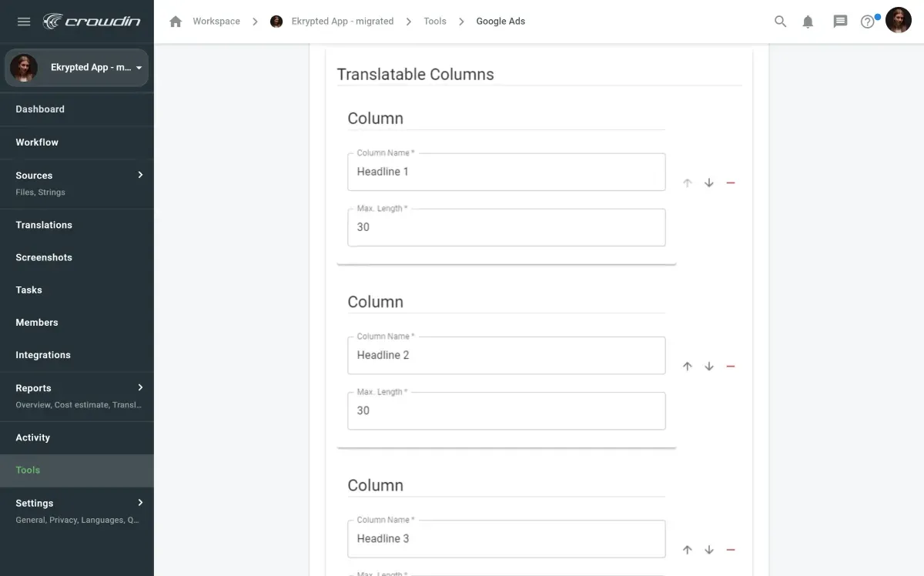924x576 pixels.
Task: Open the Translations page from the sidebar
Action: (43, 224)
